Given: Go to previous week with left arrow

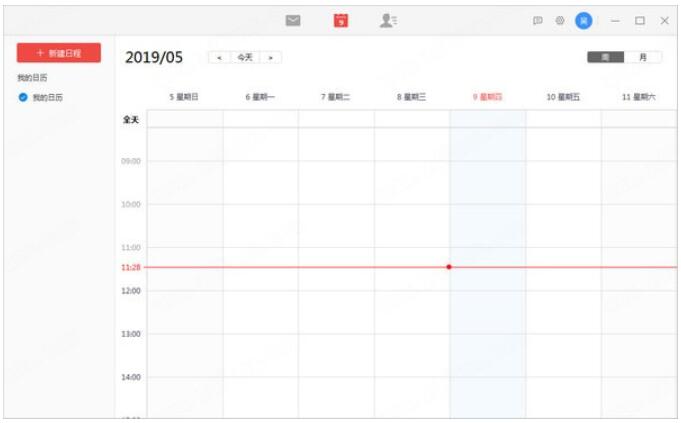Looking at the screenshot, I should pos(219,57).
